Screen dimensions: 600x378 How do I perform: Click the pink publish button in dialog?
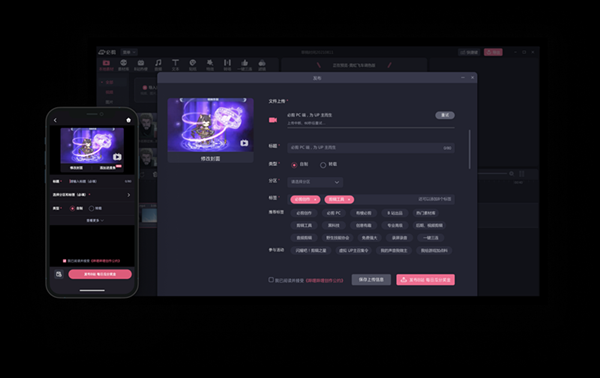426,280
